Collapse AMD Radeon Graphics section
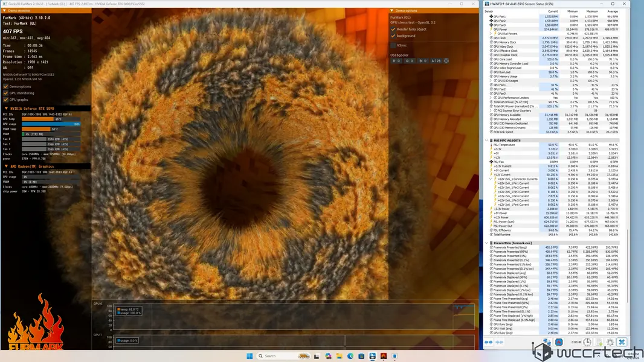644x362 pixels. 6,167
